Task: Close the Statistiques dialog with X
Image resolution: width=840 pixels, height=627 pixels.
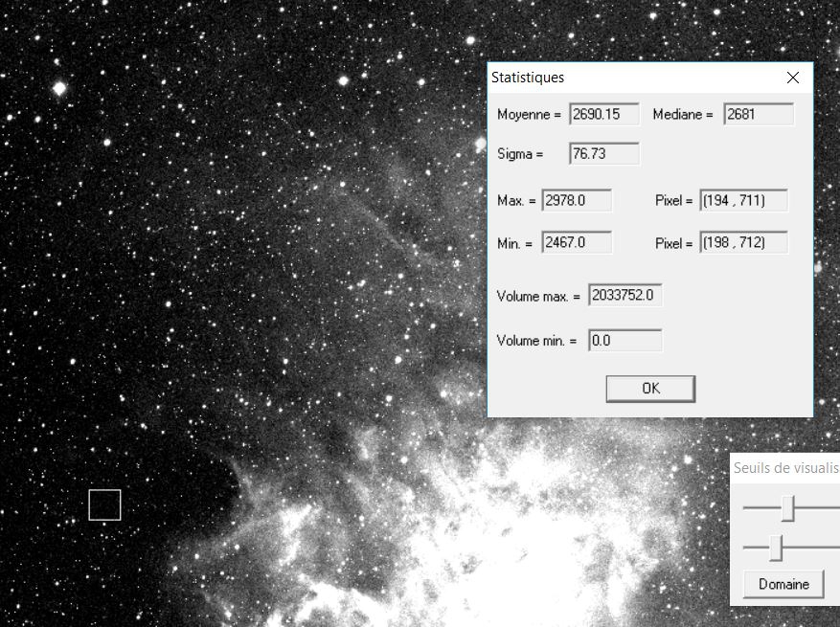Action: [x=793, y=78]
